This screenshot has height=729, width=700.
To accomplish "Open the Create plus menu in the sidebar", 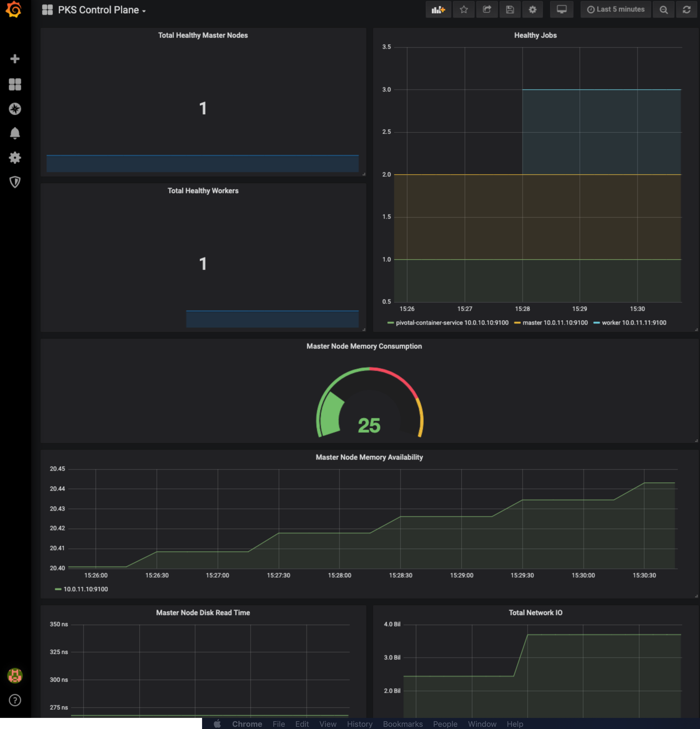I will [15, 59].
